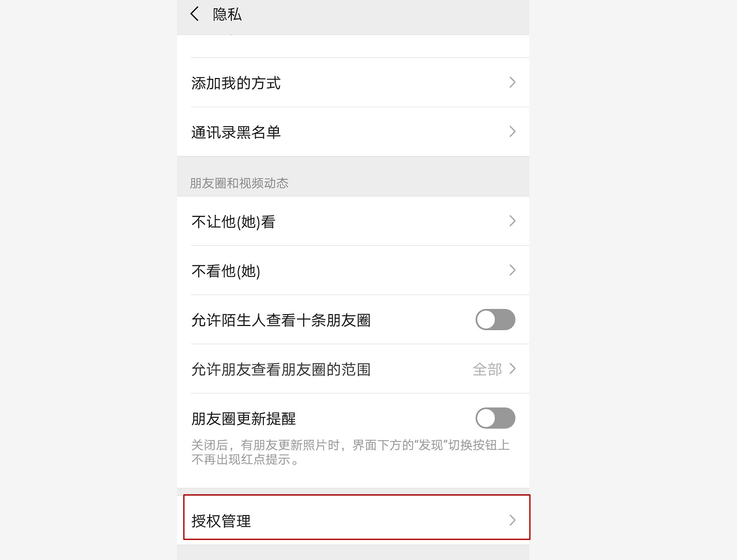
Task: Click the 隐私 page title
Action: point(227,14)
